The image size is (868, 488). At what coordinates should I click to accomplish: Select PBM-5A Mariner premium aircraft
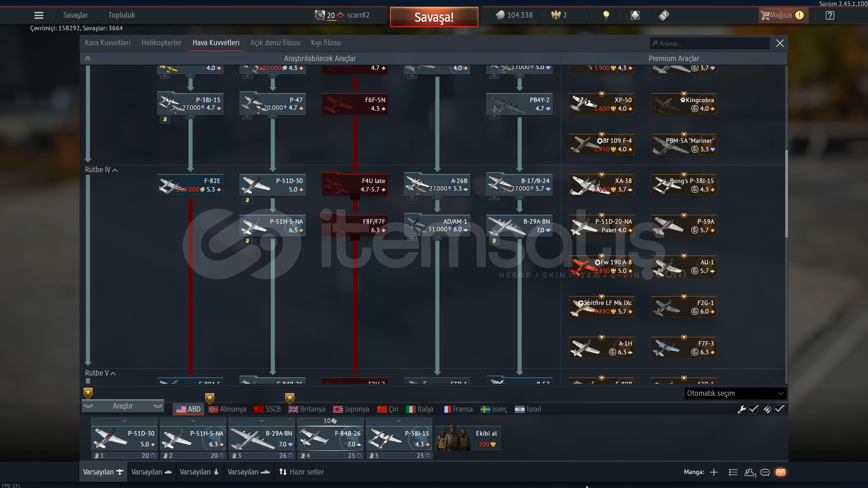[684, 145]
